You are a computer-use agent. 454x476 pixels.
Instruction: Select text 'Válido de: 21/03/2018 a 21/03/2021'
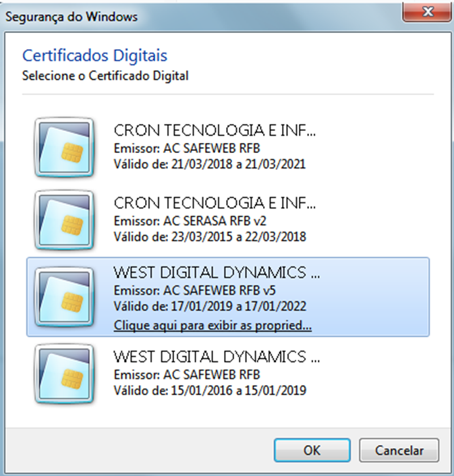[x=210, y=165]
